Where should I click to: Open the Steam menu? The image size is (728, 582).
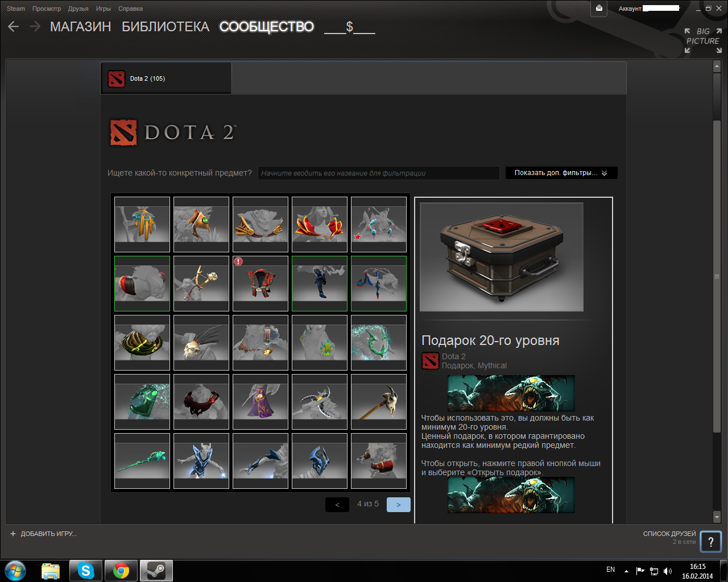coord(16,9)
